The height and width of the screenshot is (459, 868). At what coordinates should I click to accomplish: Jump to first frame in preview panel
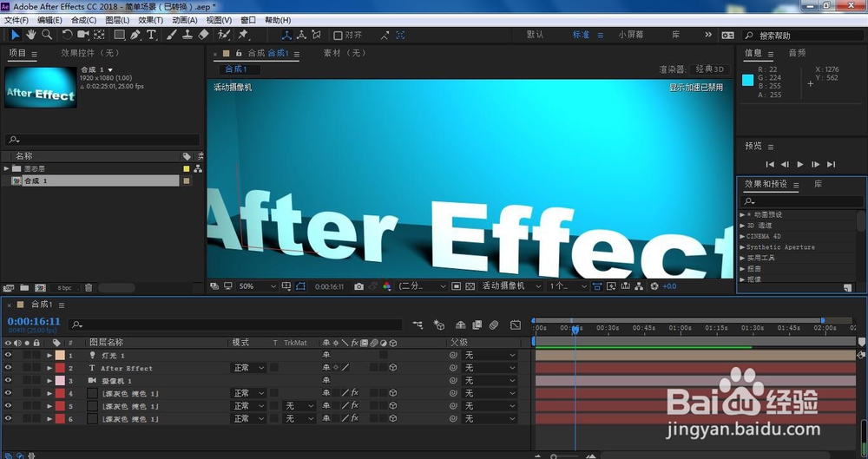pyautogui.click(x=769, y=164)
